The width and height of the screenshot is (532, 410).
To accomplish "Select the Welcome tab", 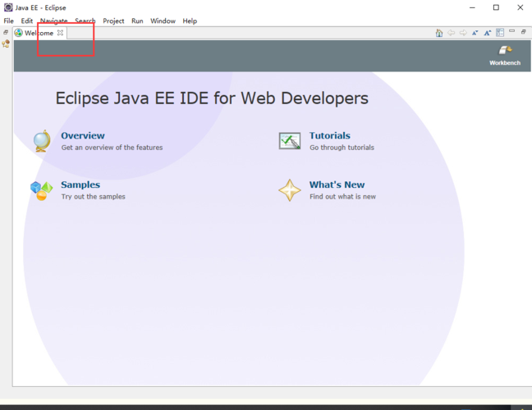I will pyautogui.click(x=39, y=33).
